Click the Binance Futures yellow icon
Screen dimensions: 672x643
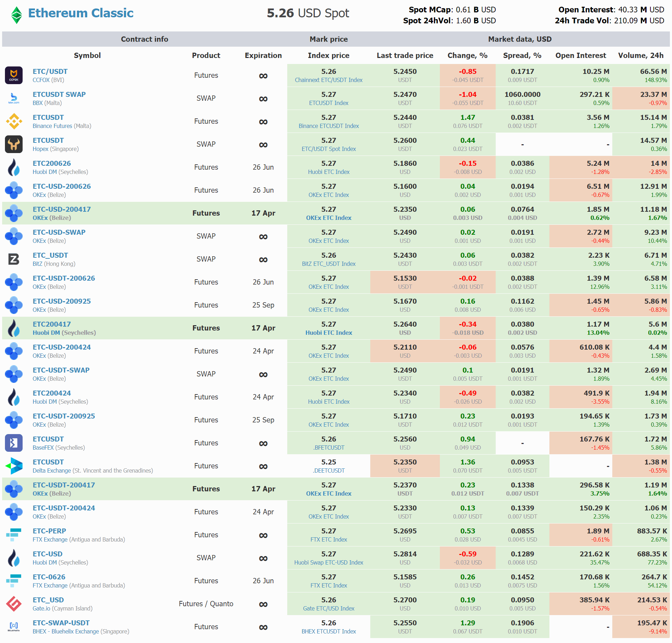tap(14, 121)
